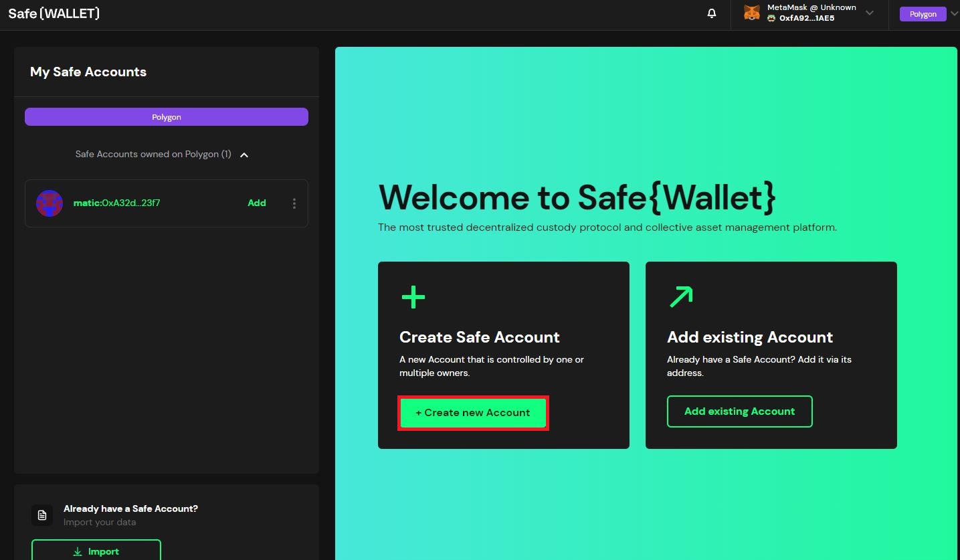Screen dimensions: 960x560
Task: Click the document icon beside Already have a Safe
Action: 42,515
